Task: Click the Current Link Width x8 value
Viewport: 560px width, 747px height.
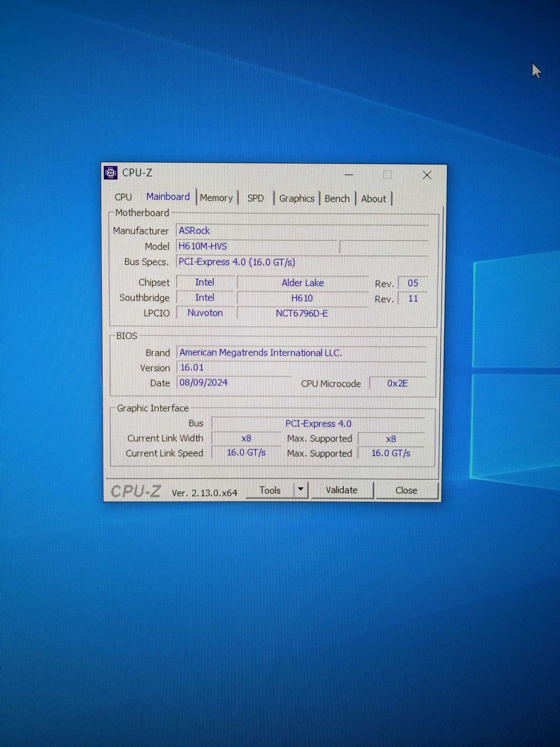Action: [246, 438]
